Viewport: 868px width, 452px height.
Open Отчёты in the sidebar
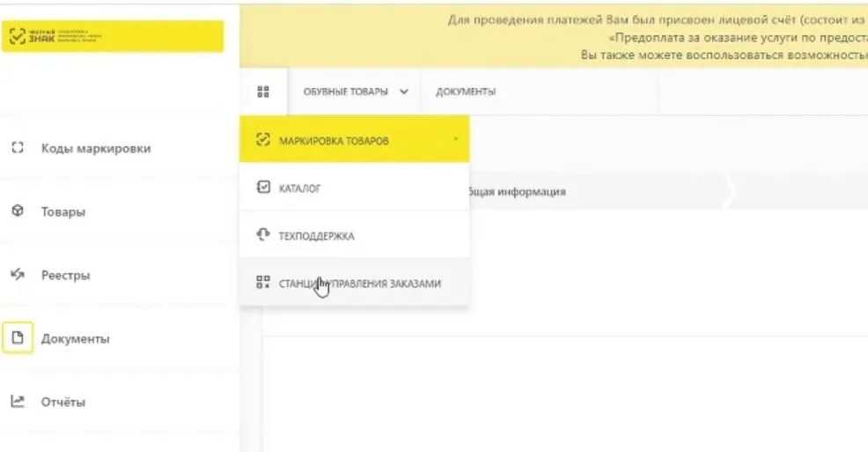coord(63,402)
